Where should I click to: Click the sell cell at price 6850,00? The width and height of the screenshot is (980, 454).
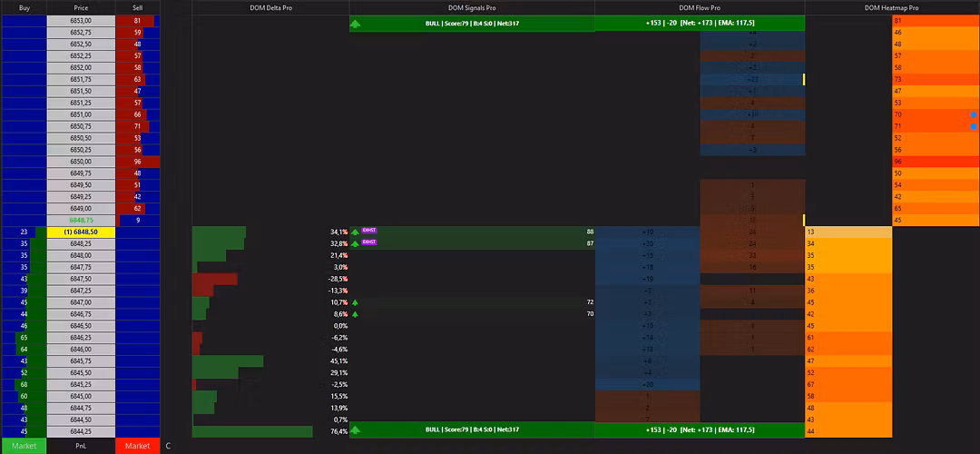tap(137, 162)
